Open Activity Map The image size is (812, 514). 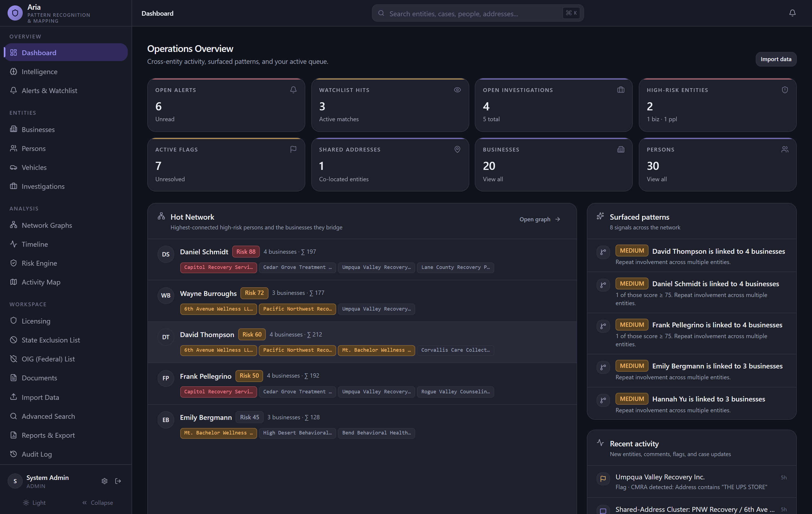(x=66, y=282)
